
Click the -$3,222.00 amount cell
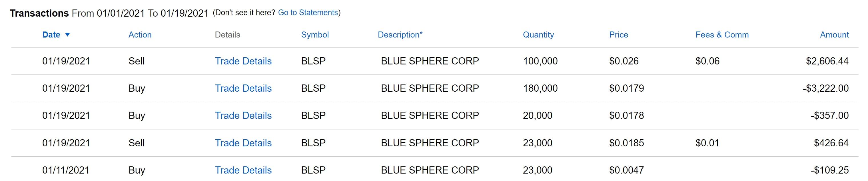[825, 88]
